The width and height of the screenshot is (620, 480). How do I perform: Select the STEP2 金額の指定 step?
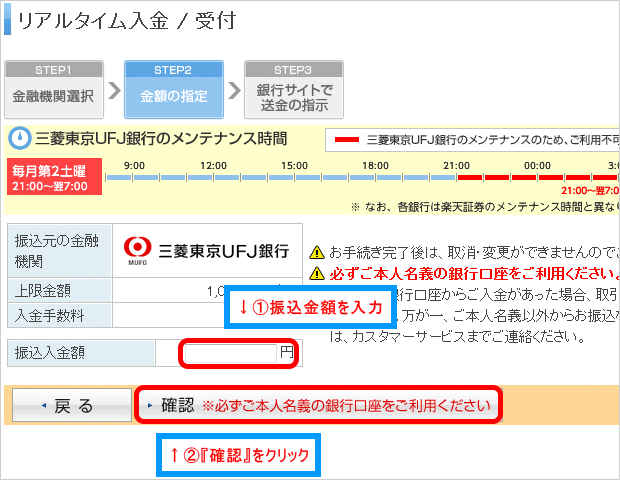(174, 89)
